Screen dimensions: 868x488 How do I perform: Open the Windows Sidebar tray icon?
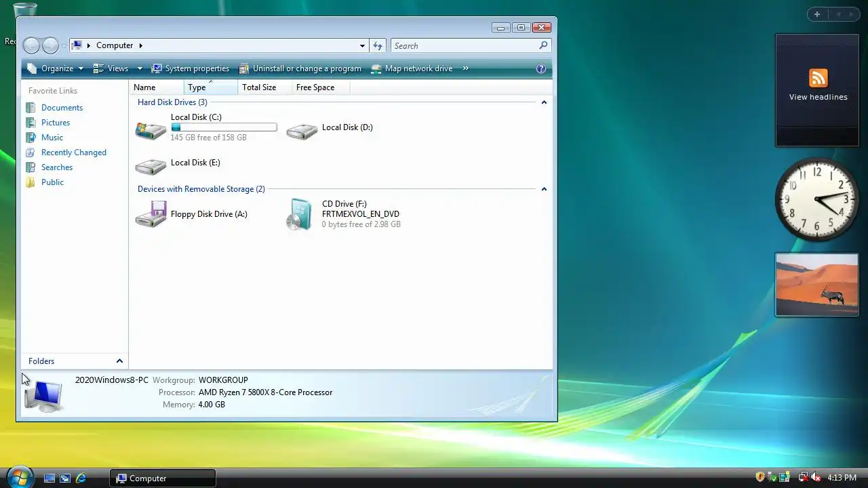click(785, 477)
